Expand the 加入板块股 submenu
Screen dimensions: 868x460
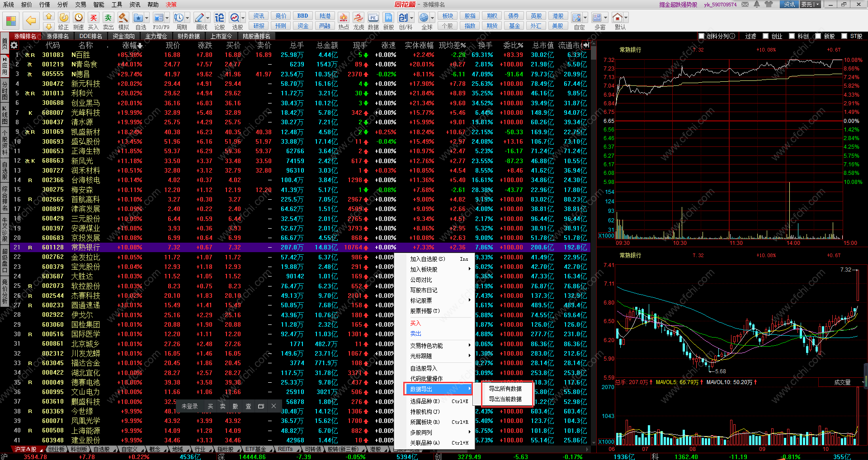coord(434,269)
